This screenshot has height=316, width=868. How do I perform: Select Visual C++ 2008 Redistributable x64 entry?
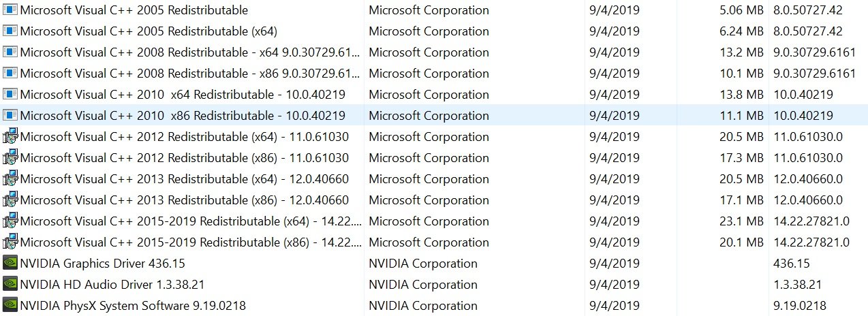189,52
